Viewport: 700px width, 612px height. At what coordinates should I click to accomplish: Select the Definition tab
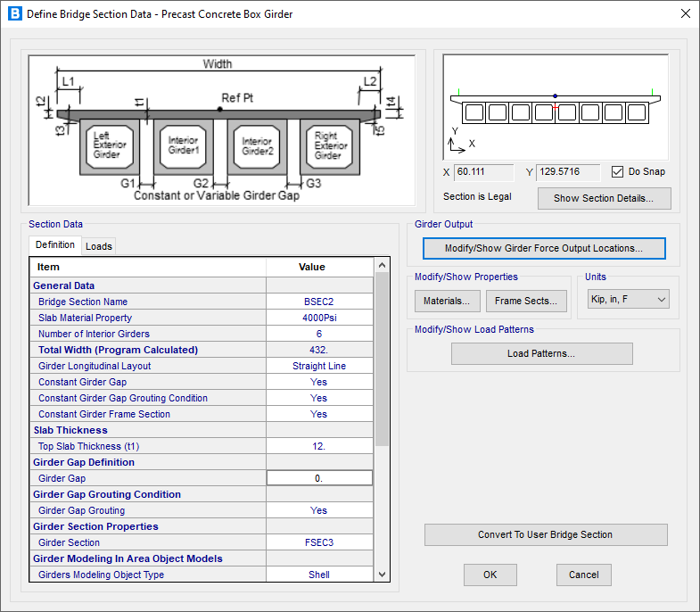coord(55,245)
